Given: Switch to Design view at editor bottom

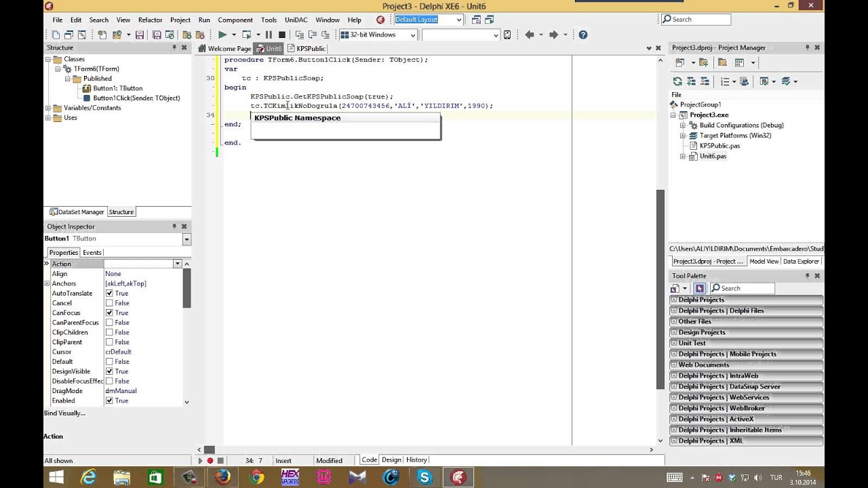Looking at the screenshot, I should (x=391, y=460).
